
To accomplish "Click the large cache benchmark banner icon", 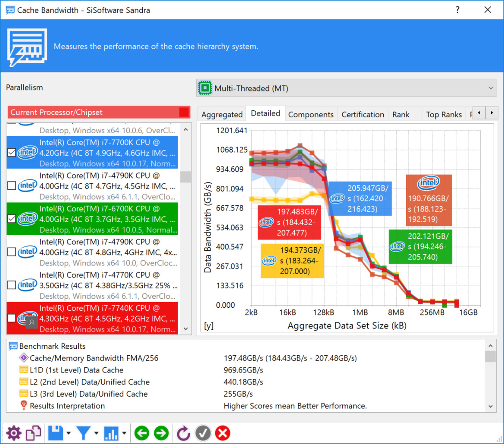I will coord(27,47).
